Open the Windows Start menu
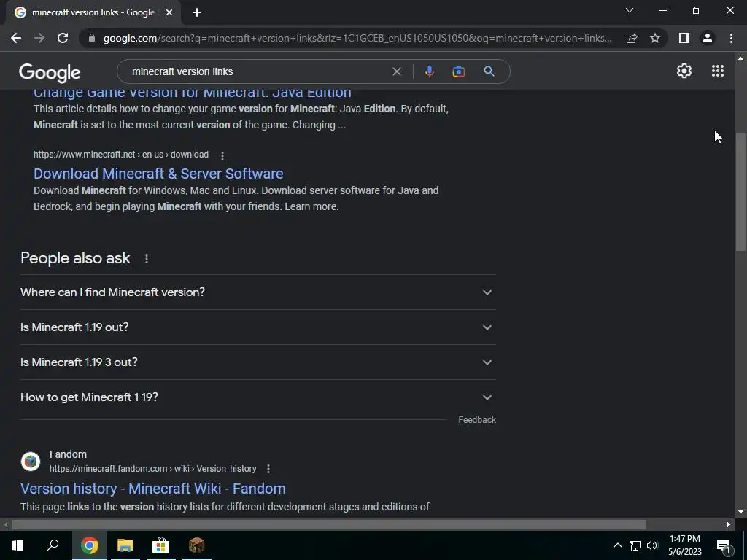 click(18, 545)
